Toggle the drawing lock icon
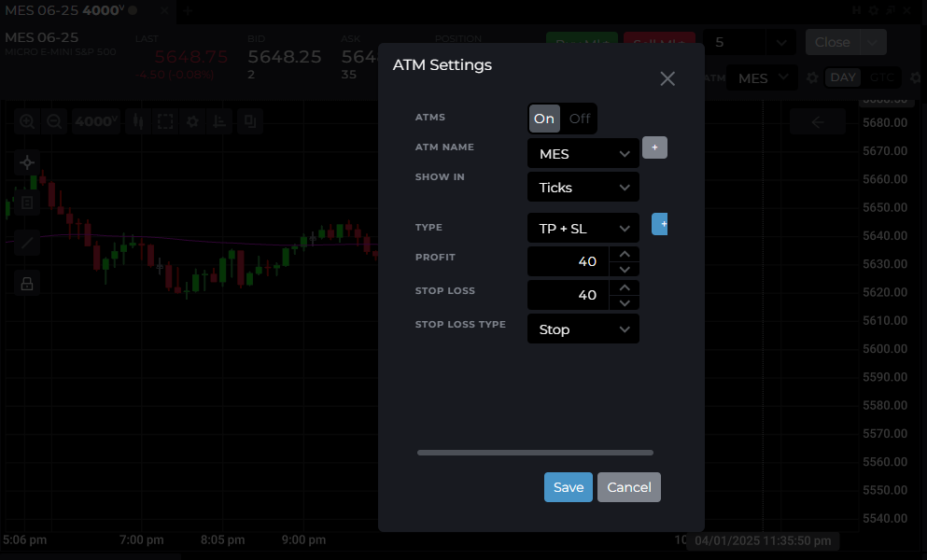 (27, 283)
